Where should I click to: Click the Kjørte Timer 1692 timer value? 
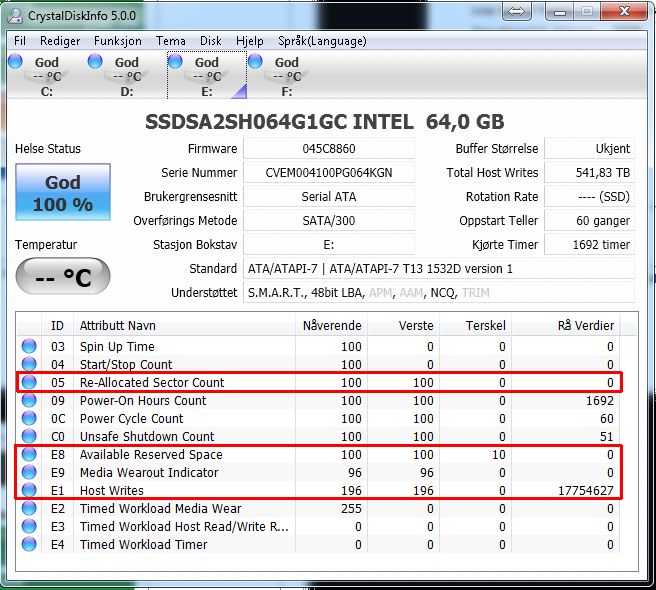pos(589,244)
